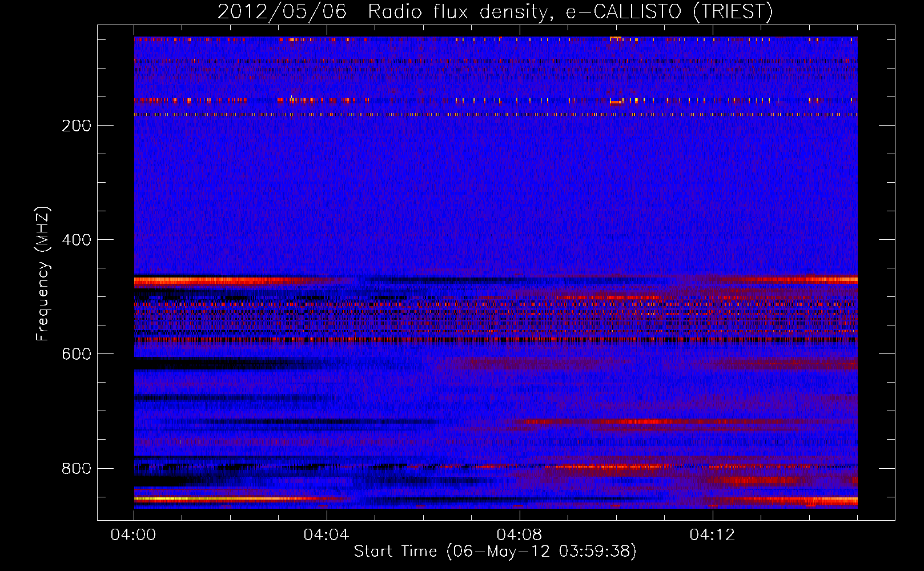
Task: Click the '200' frequency tick label
Action: 77,126
